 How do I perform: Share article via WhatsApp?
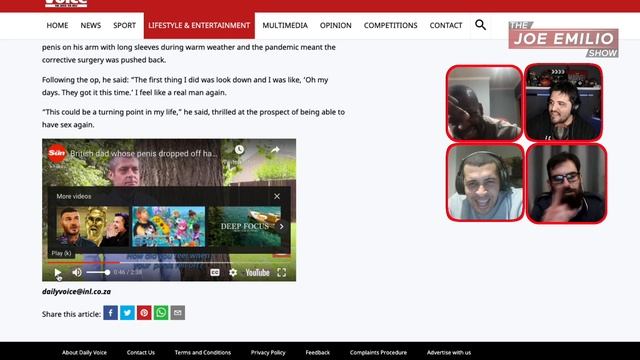pyautogui.click(x=161, y=313)
